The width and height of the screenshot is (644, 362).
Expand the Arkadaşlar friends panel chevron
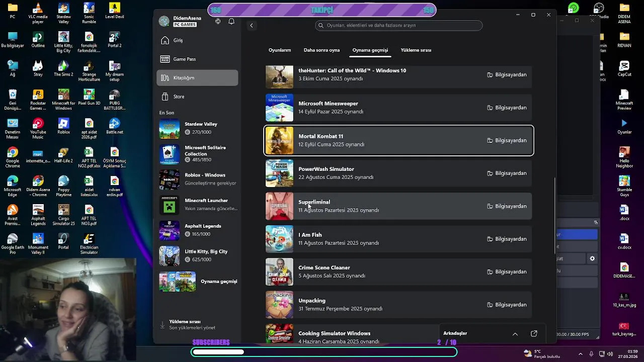click(515, 334)
